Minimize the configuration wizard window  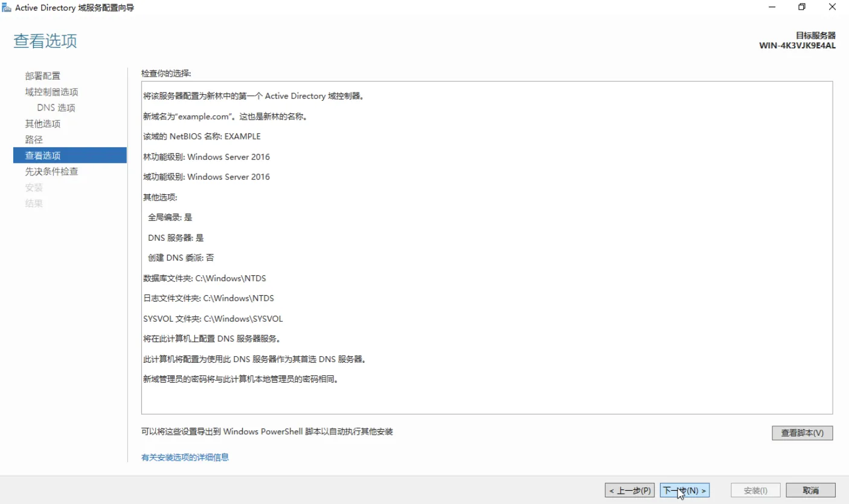coord(772,7)
